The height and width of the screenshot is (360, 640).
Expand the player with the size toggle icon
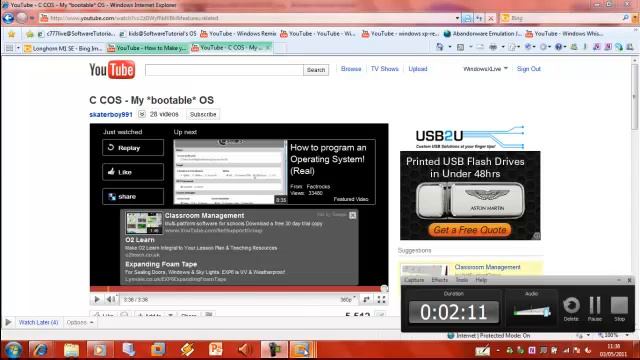coord(367,300)
